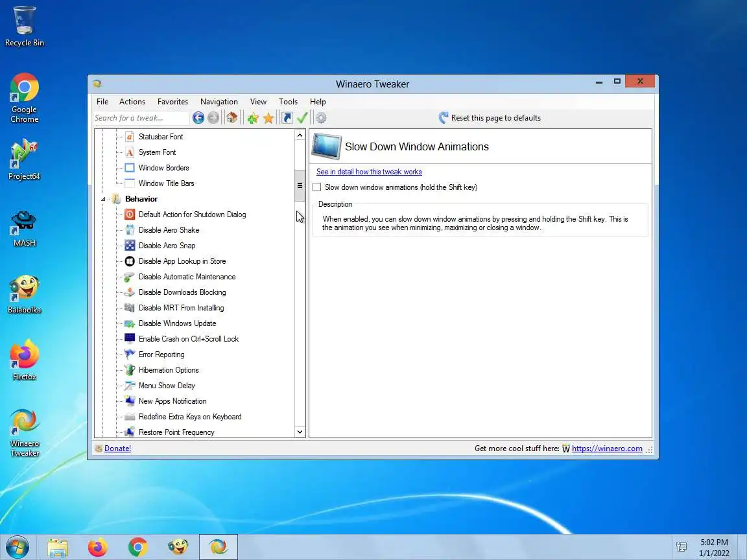Open the Tools menu

pyautogui.click(x=288, y=101)
